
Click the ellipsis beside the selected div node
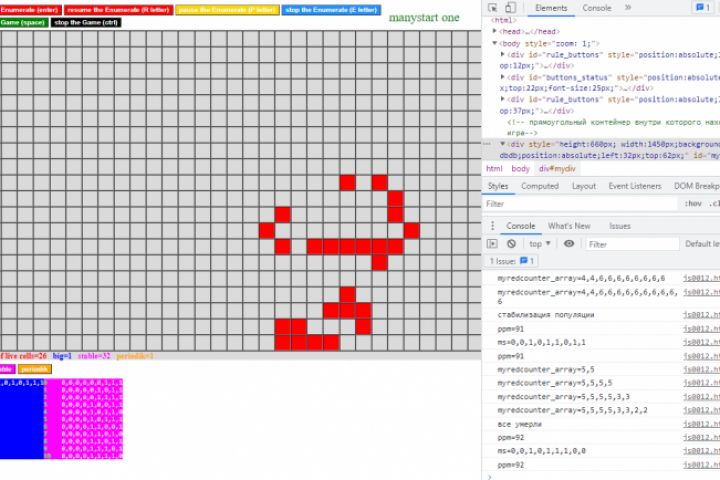pyautogui.click(x=487, y=144)
